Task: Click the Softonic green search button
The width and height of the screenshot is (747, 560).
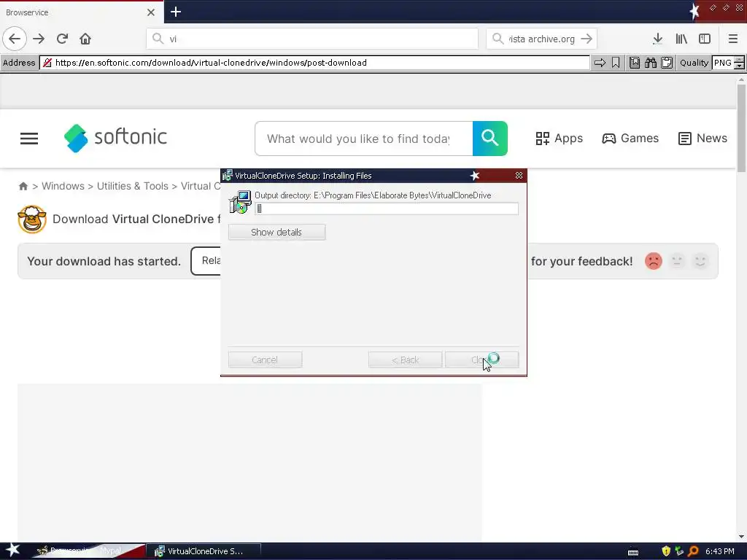Action: click(489, 139)
